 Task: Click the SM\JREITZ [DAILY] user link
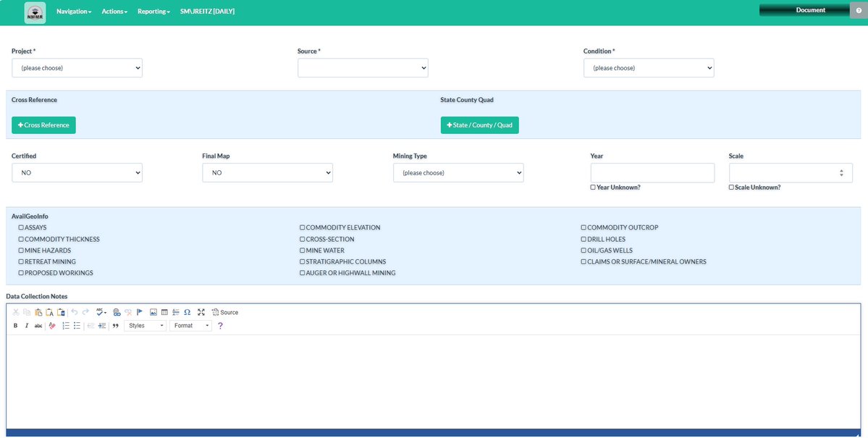pos(207,11)
